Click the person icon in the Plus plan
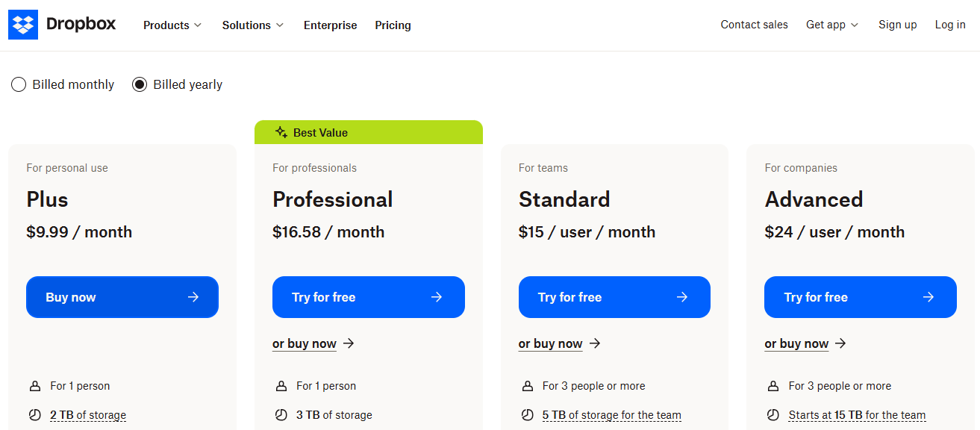Image resolution: width=980 pixels, height=430 pixels. pos(34,386)
